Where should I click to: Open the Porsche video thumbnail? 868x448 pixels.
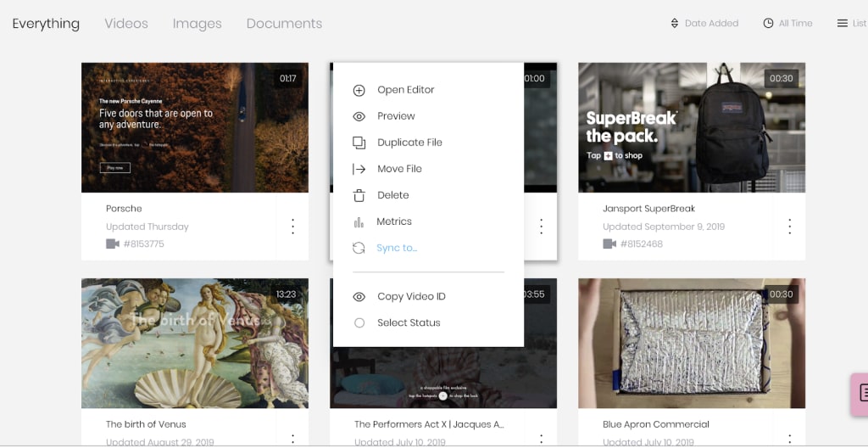195,127
